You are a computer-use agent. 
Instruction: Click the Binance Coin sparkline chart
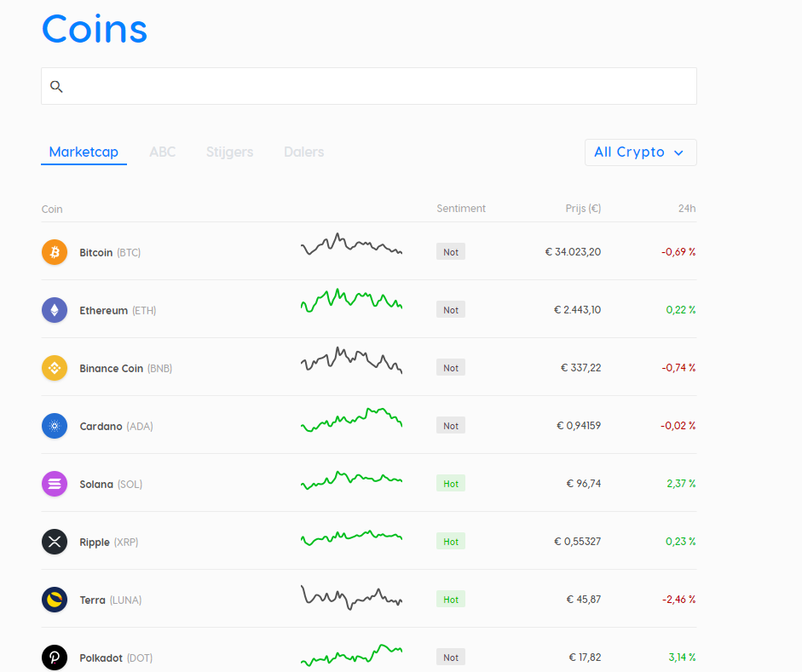pyautogui.click(x=351, y=359)
